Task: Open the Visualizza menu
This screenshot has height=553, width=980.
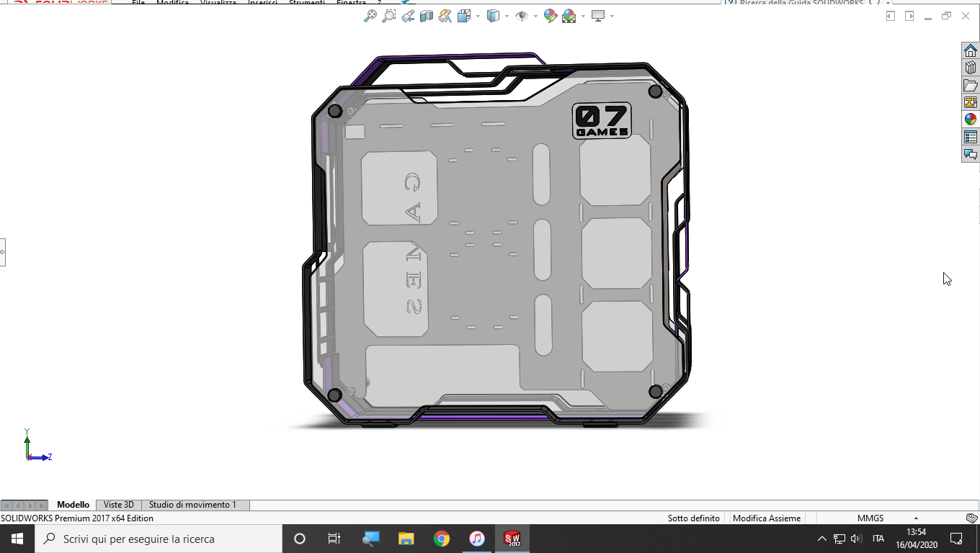Action: coord(218,3)
